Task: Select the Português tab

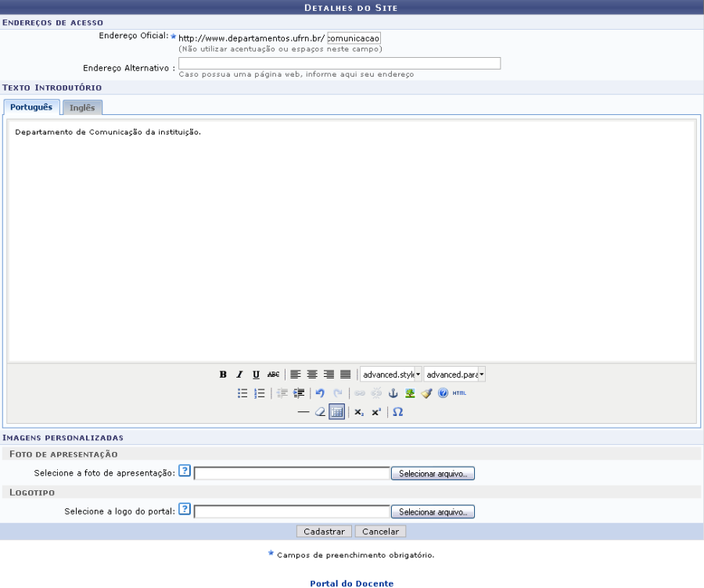Action: (31, 107)
